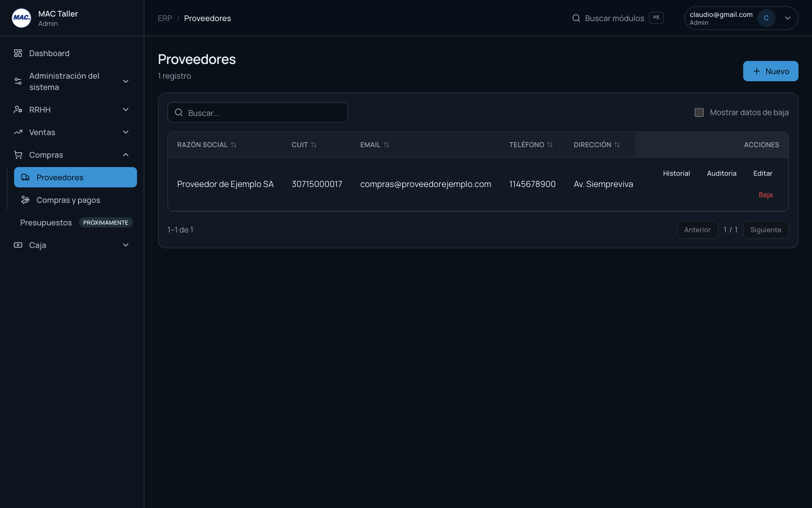Click the Compras y pagos hand-coins icon
This screenshot has height=508, width=812.
25,200
